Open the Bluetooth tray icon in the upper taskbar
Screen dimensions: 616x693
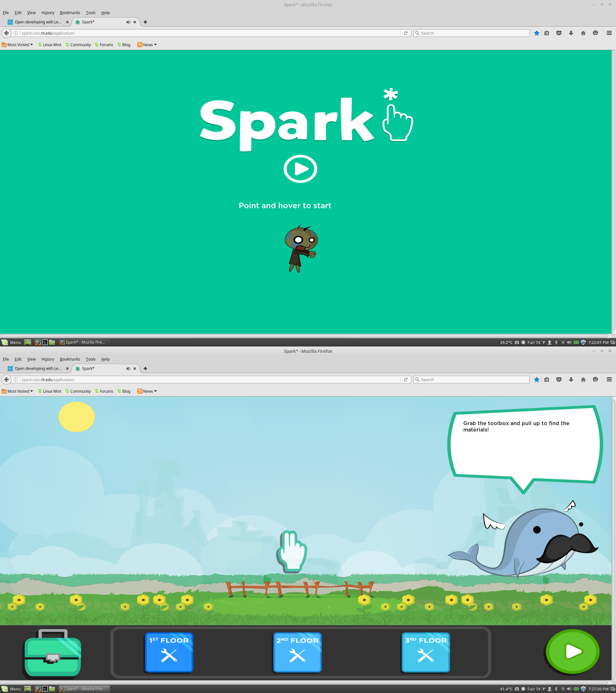(x=556, y=342)
